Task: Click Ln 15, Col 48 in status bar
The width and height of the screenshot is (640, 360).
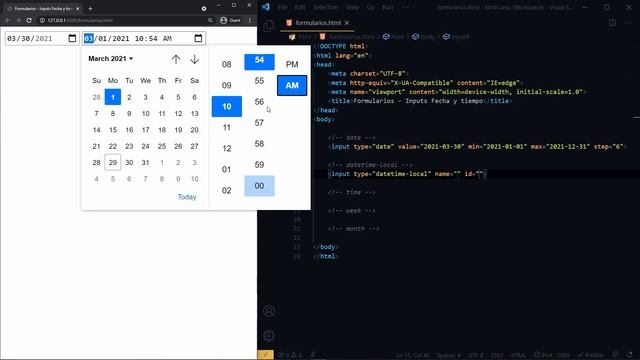Action: 413,355
